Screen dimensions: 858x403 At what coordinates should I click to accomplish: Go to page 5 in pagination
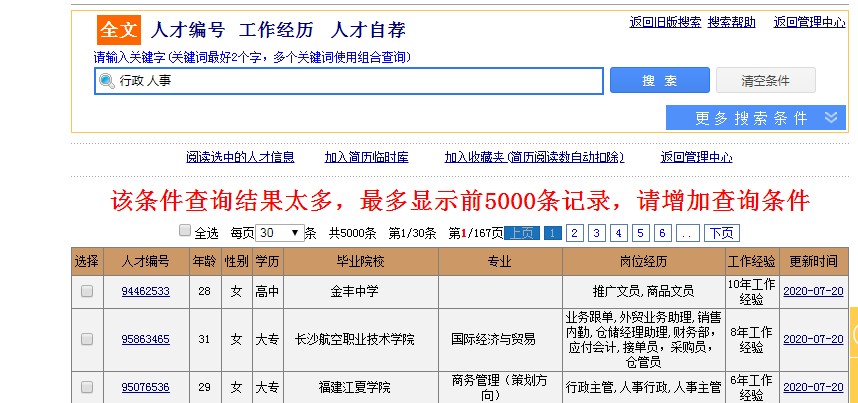pyautogui.click(x=640, y=233)
